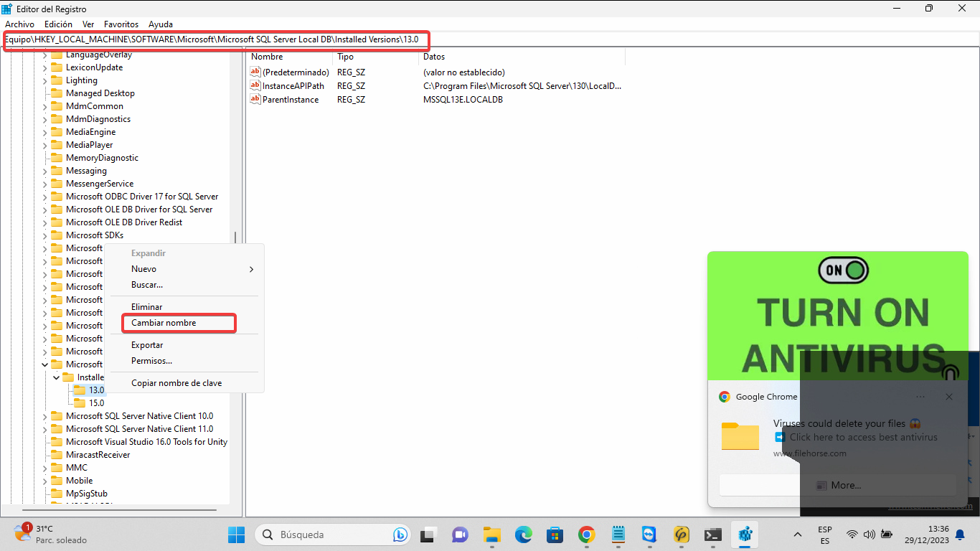Open the Terminal taskbar icon
Image resolution: width=980 pixels, height=551 pixels.
pyautogui.click(x=713, y=534)
